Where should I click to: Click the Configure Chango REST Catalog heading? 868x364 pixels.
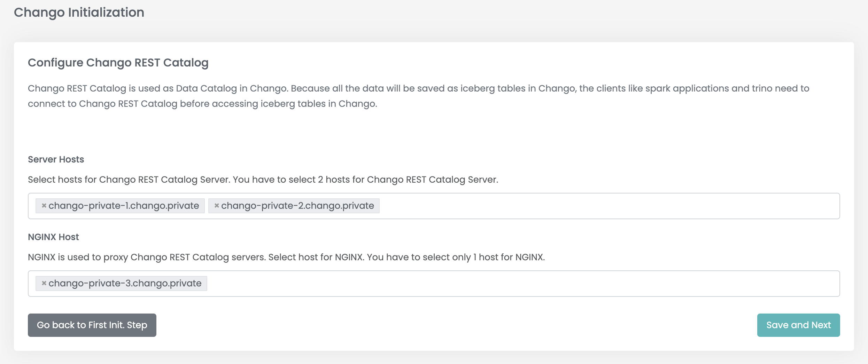[118, 63]
